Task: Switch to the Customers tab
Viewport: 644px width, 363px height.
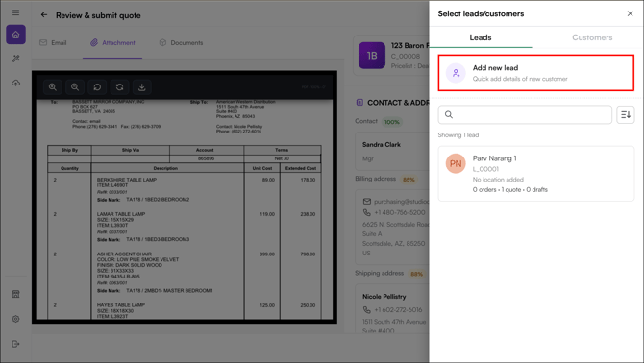Action: [x=592, y=37]
